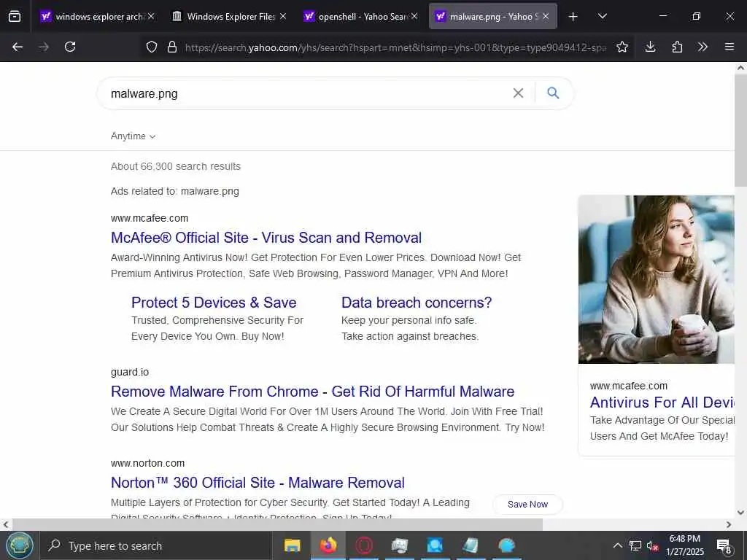Open the tracking protection shield icon

(x=152, y=47)
